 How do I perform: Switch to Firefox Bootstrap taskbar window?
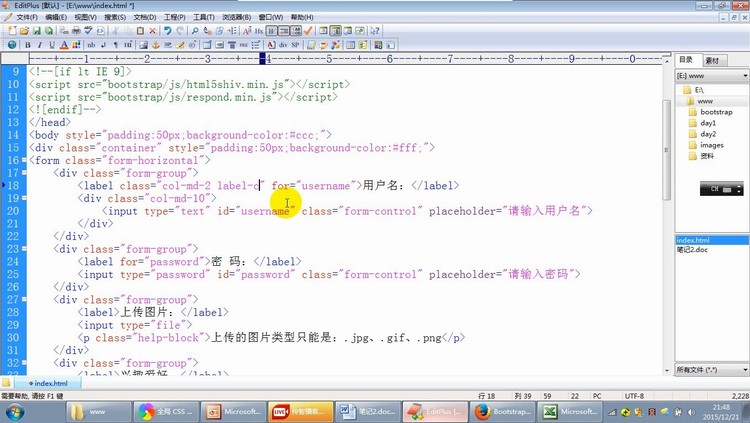pos(502,412)
